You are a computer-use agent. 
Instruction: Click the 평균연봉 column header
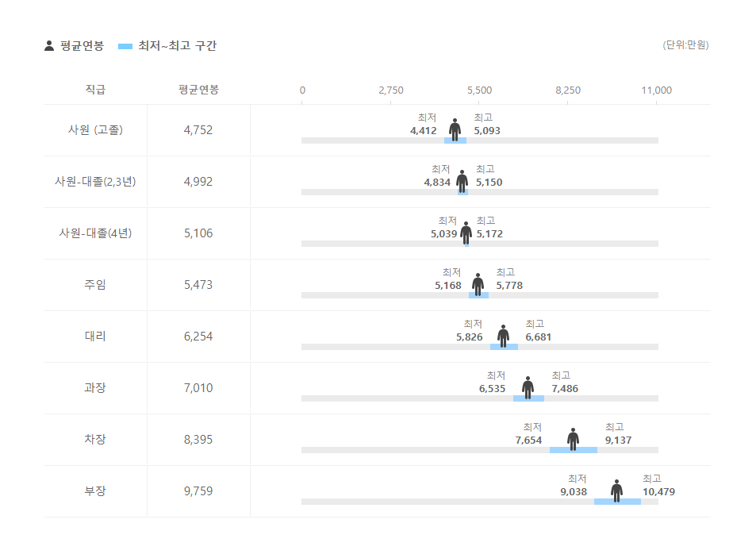click(198, 90)
